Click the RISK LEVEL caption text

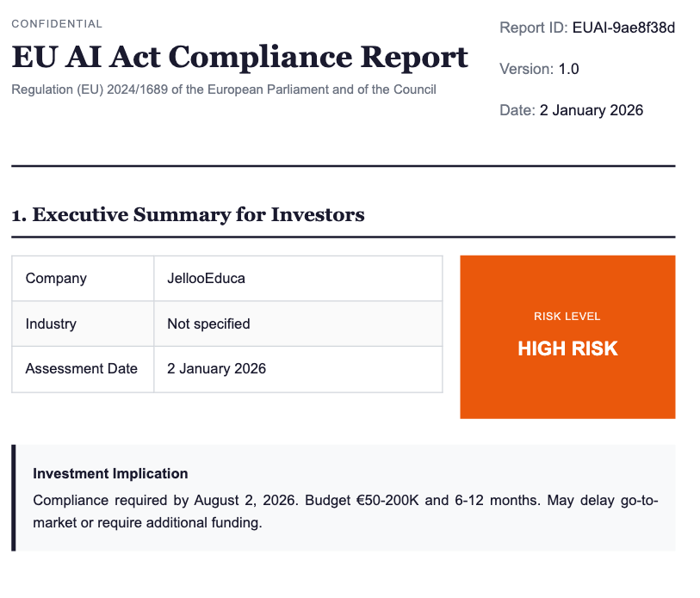[x=567, y=317]
